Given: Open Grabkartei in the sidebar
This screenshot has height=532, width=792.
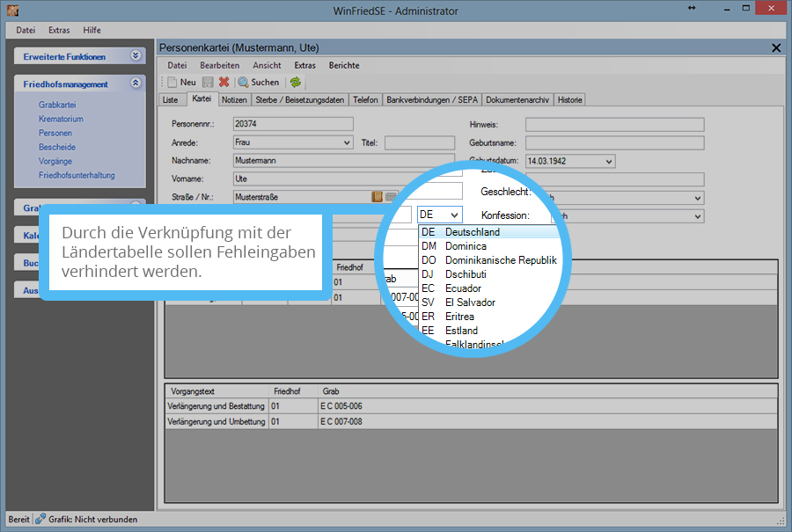Looking at the screenshot, I should [x=57, y=105].
